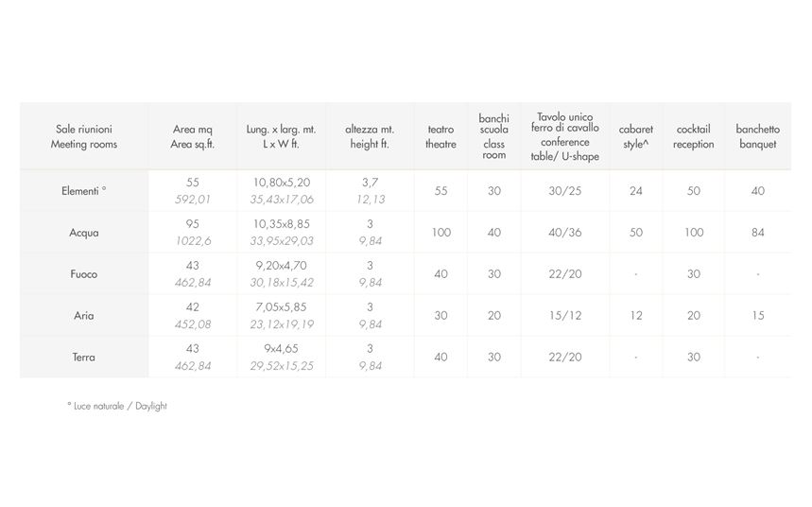
Task: Click the Sale riunioni Meeting rooms header
Action: 84,136
